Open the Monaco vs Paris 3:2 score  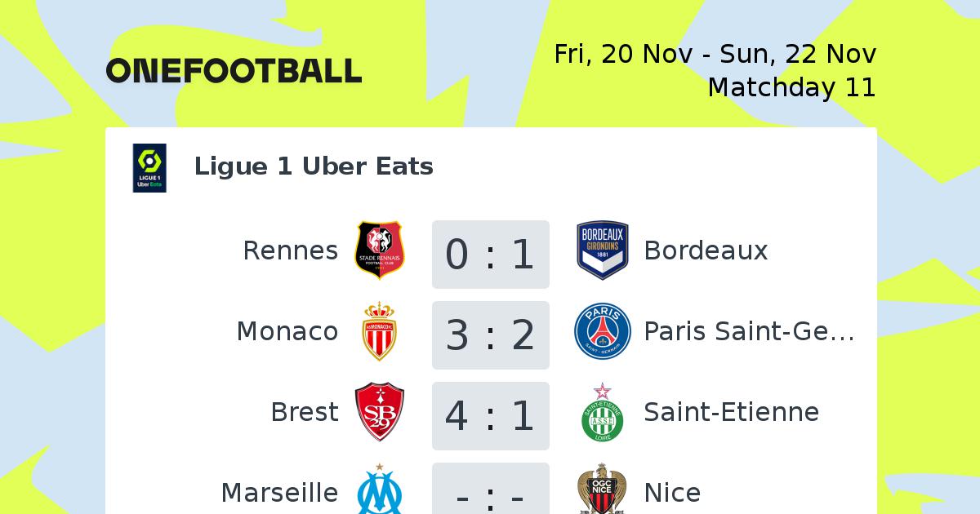(490, 335)
